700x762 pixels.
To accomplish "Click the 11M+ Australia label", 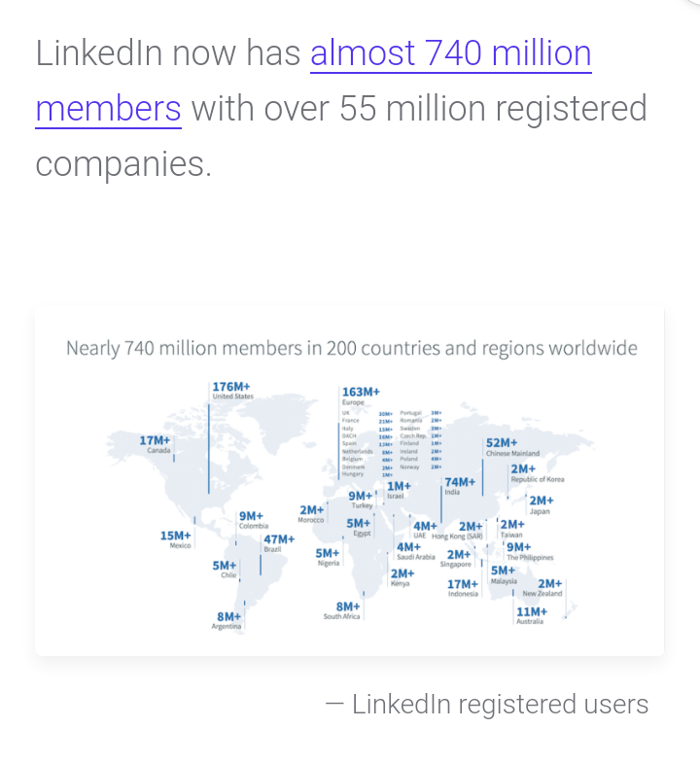I will 531,615.
